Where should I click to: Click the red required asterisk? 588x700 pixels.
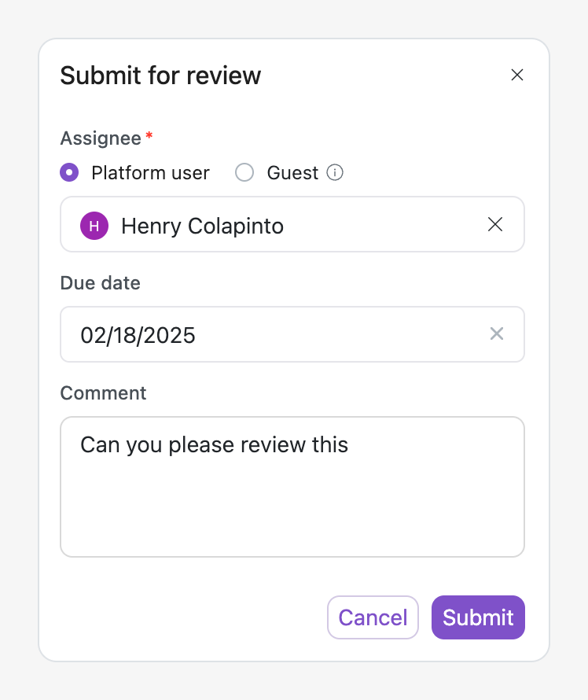point(149,137)
